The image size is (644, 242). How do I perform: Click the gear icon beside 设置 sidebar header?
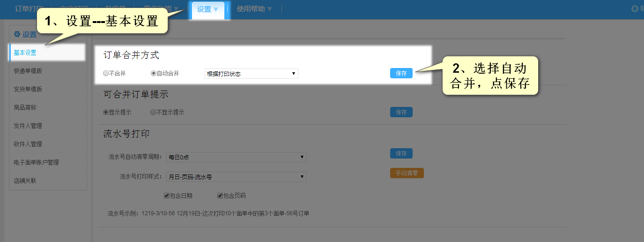pos(17,34)
